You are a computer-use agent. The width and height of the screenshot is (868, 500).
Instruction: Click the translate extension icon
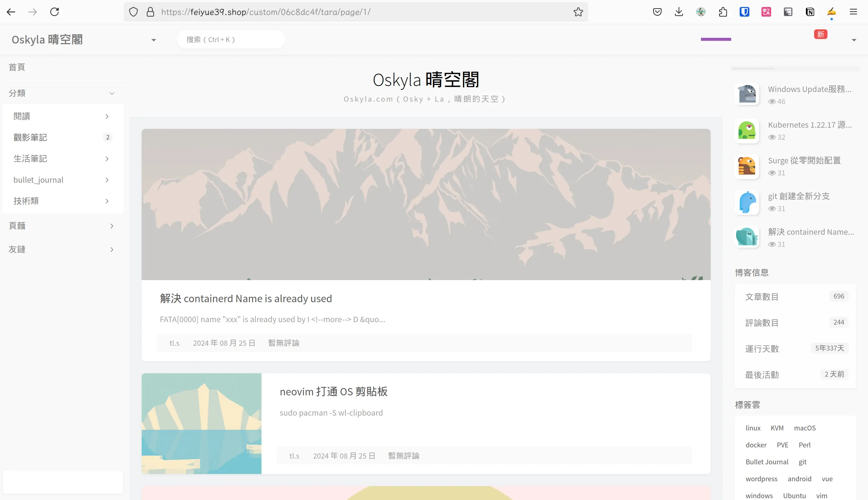click(766, 12)
